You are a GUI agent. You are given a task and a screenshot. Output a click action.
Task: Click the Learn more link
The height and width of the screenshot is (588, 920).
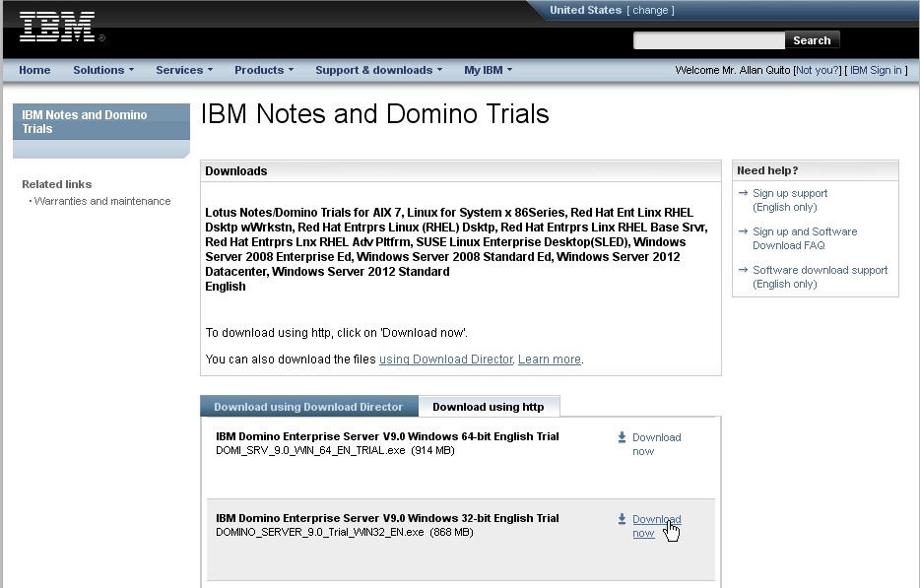550,359
